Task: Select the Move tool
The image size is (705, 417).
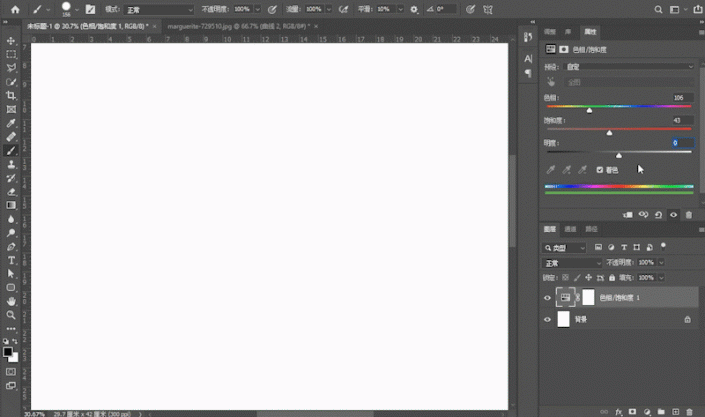Action: point(11,41)
